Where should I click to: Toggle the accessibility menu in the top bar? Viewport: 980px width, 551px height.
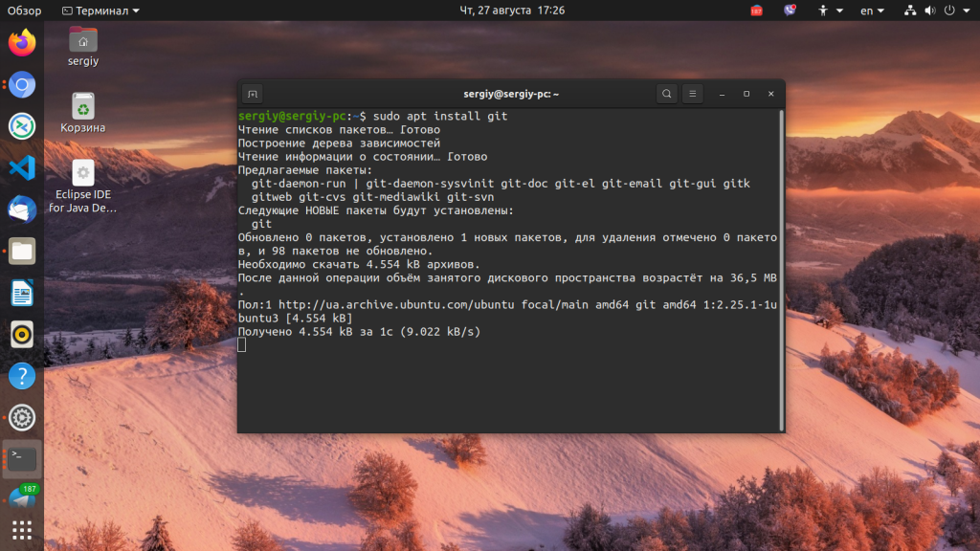(822, 11)
